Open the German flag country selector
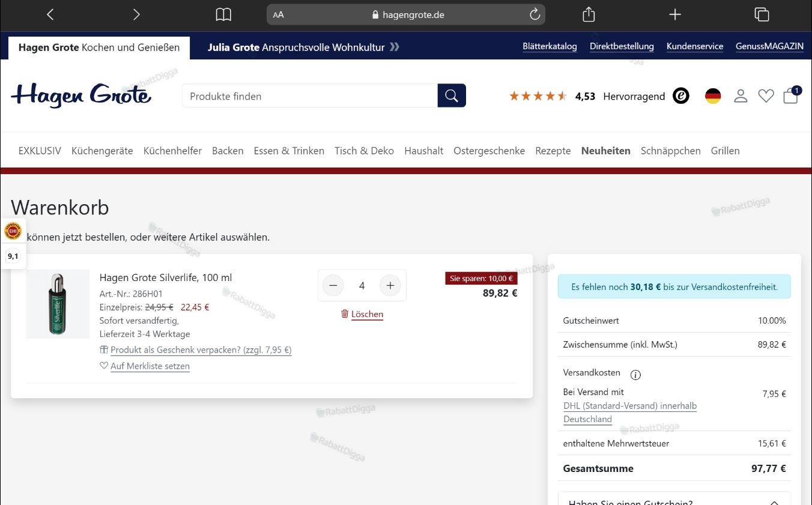This screenshot has width=812, height=505. [713, 96]
